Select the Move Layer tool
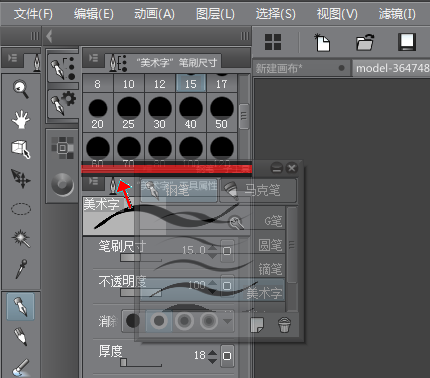The image size is (430, 378). [x=21, y=179]
